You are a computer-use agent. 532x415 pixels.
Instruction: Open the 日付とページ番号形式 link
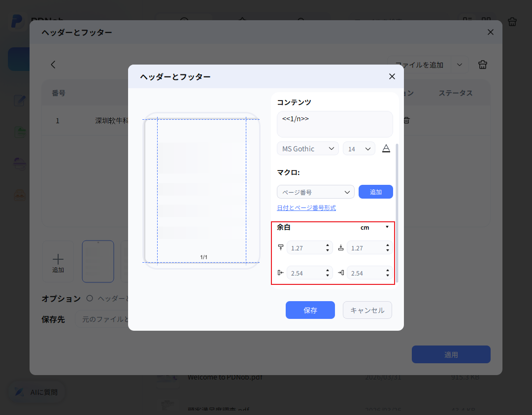point(306,208)
